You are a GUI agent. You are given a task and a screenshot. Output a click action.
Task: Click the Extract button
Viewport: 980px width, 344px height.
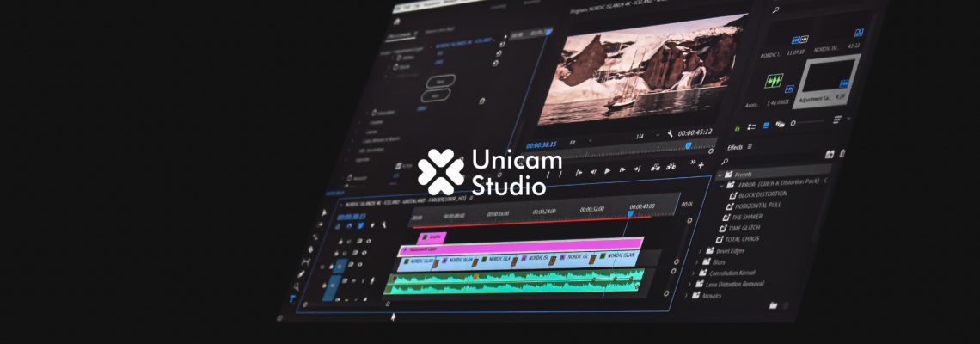tap(671, 166)
